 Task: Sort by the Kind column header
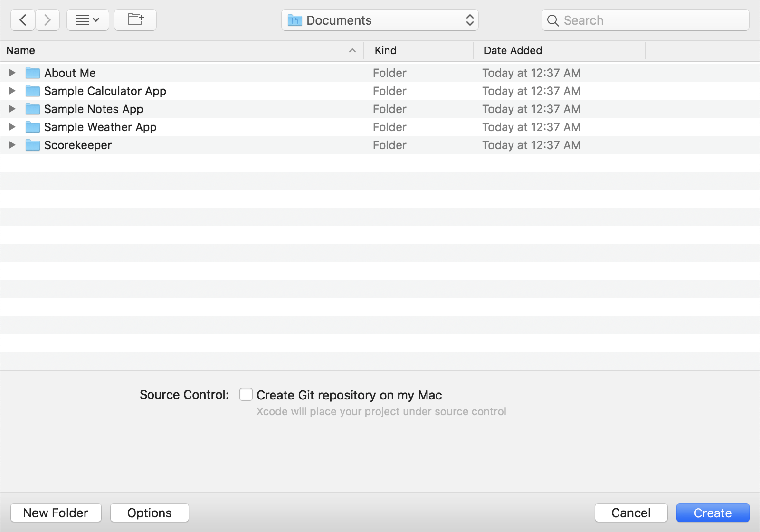(418, 50)
